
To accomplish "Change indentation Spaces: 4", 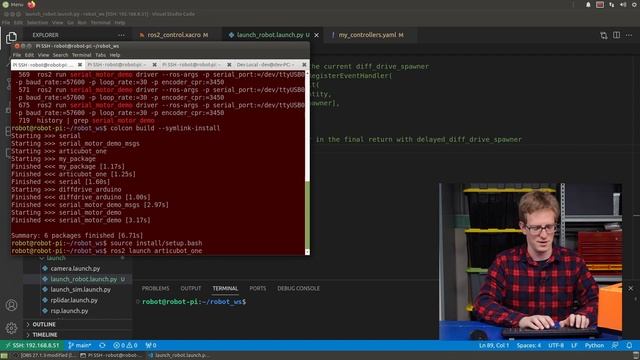I will point(529,345).
